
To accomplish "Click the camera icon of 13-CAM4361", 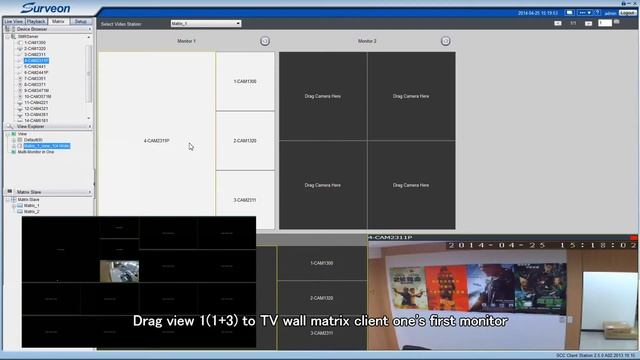I will 20,115.
